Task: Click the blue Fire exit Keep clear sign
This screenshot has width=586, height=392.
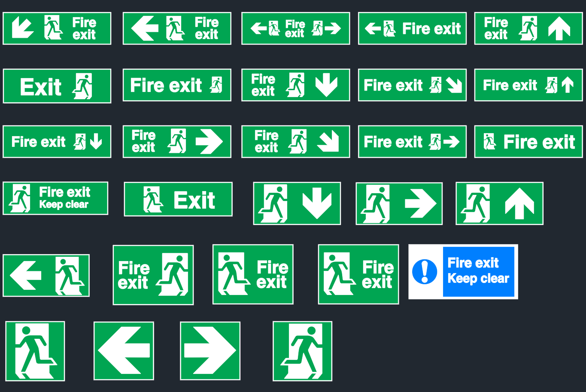Action: (463, 272)
